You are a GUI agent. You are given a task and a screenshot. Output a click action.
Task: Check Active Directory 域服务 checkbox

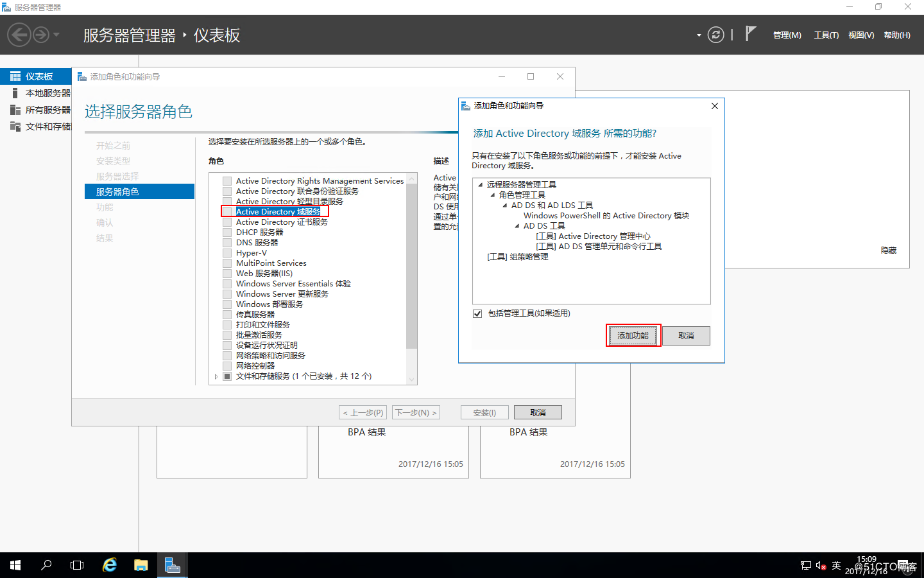coord(227,212)
